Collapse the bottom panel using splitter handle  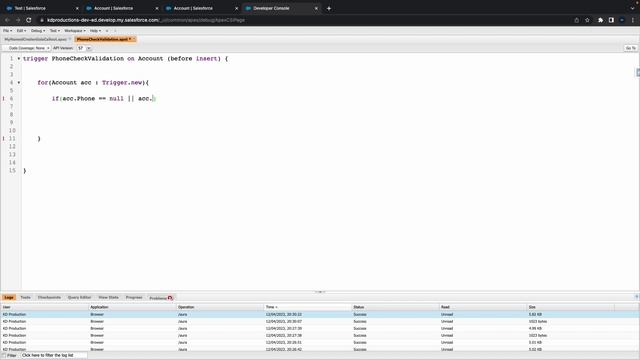click(x=320, y=292)
